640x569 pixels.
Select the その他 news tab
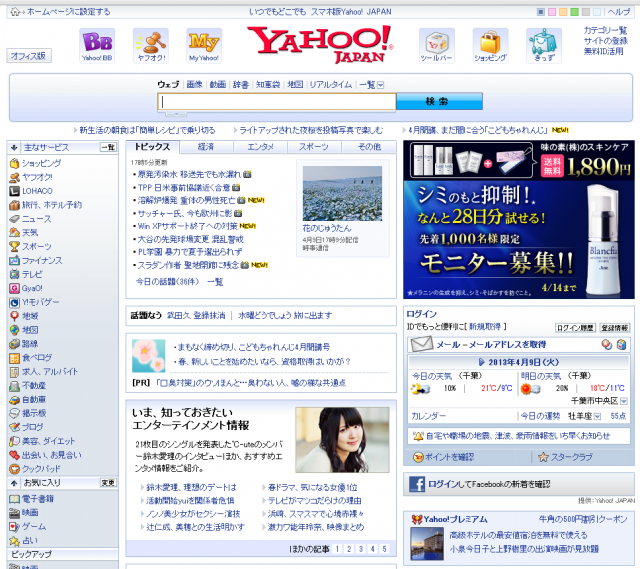[x=369, y=147]
